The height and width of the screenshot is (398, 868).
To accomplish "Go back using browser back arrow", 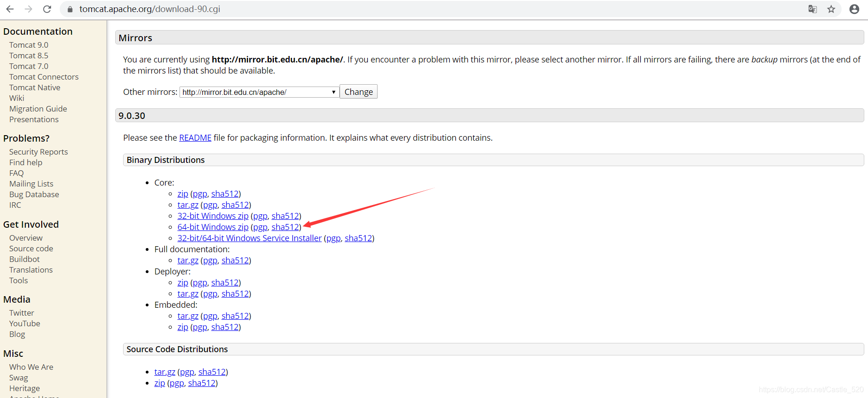I will (10, 9).
